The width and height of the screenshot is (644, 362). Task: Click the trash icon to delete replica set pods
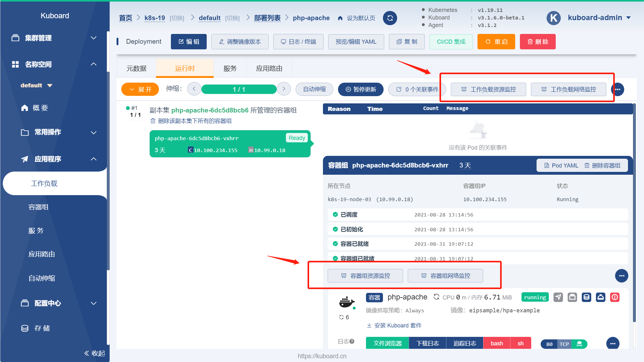click(x=153, y=121)
